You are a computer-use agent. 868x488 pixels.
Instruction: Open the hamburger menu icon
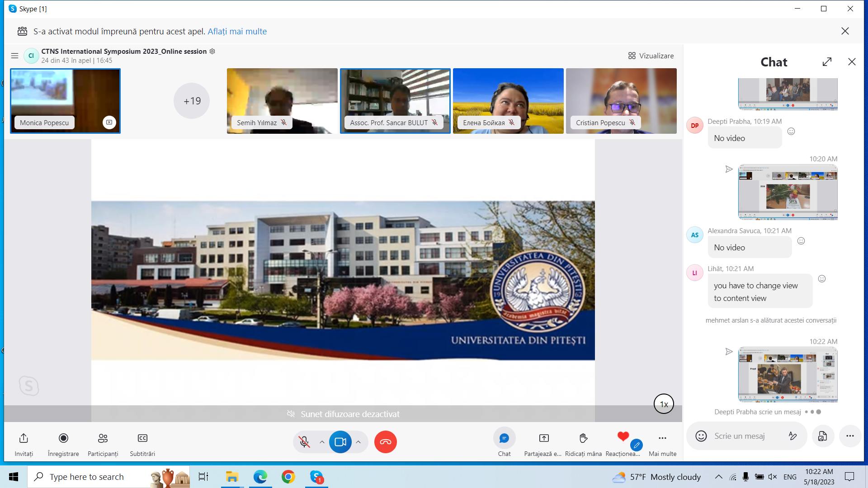click(14, 56)
